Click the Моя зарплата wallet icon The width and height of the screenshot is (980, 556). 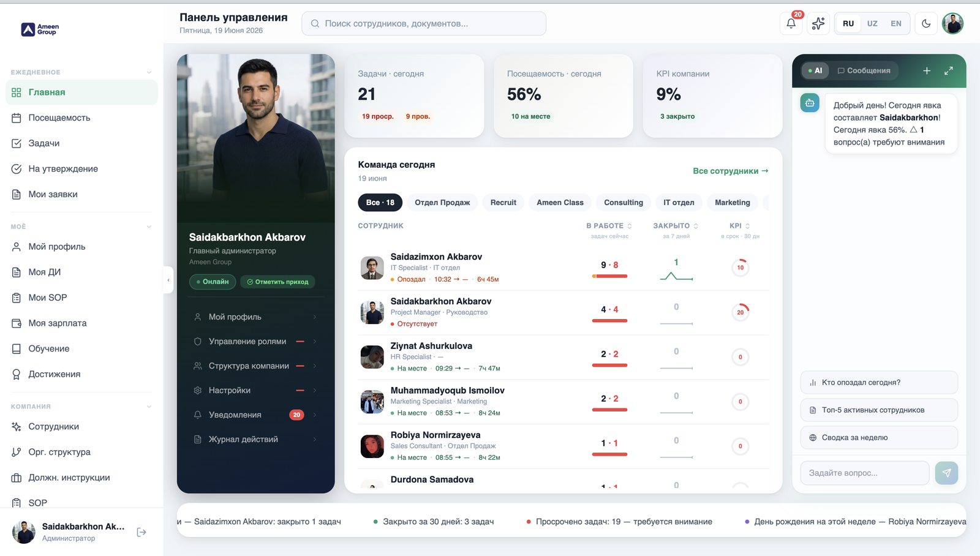(17, 323)
